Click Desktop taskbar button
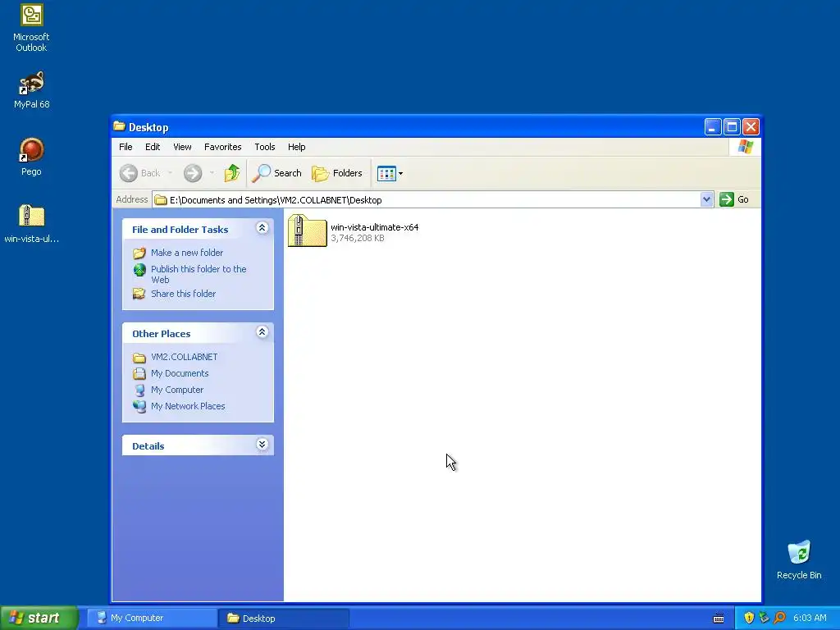 284,619
